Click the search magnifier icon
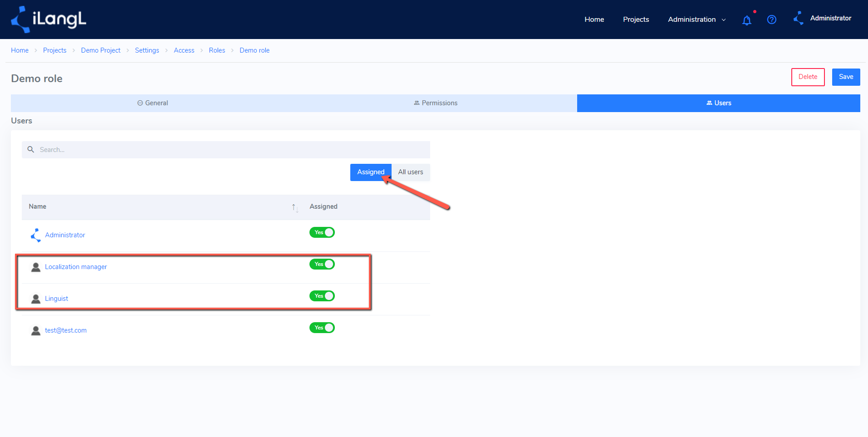Screen dimensions: 868x437 pos(31,149)
